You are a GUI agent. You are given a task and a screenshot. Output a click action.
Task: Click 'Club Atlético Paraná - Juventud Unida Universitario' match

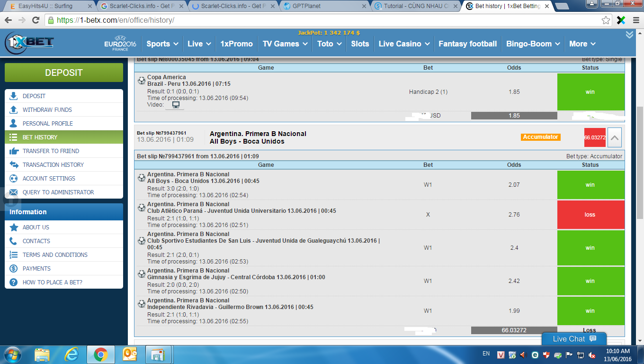point(241,211)
